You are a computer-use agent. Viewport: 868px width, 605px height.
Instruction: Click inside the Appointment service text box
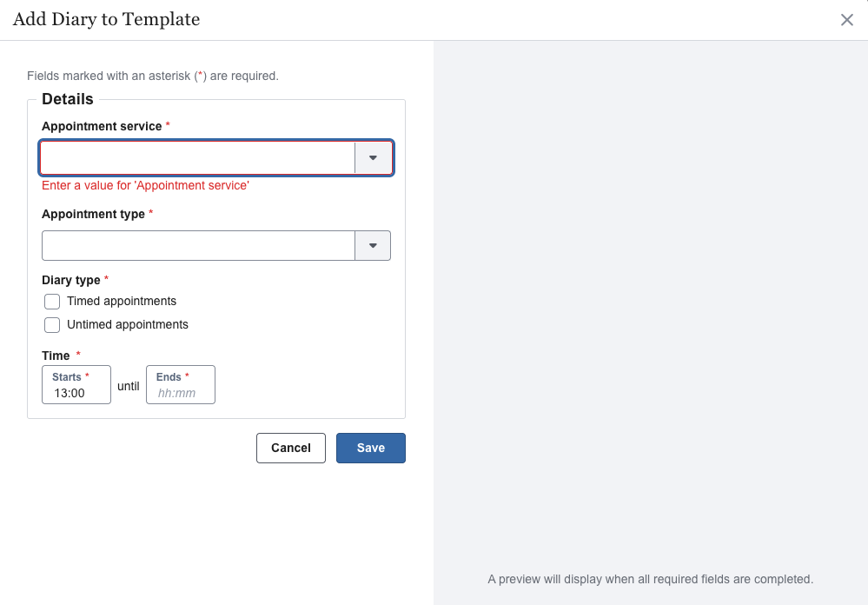[197, 158]
